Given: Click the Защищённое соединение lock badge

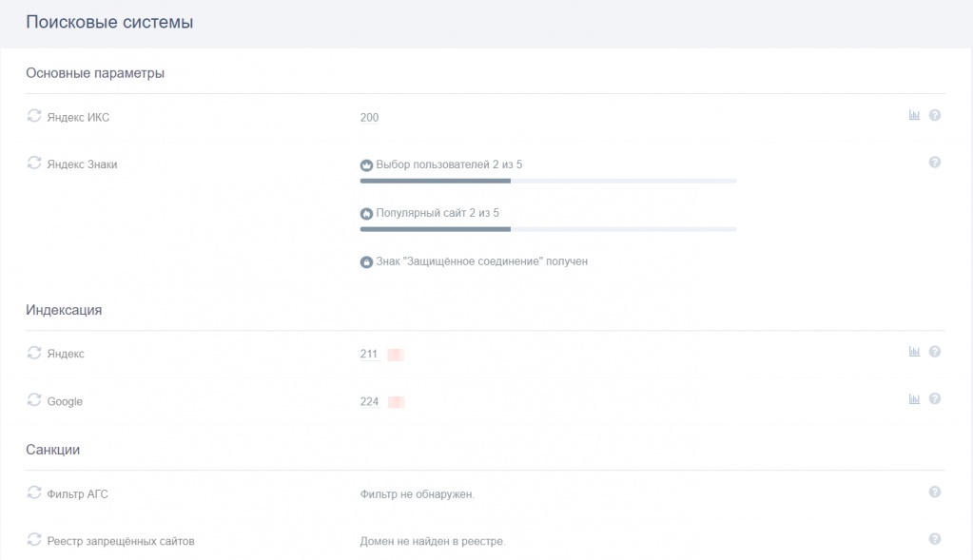Looking at the screenshot, I should 366,261.
